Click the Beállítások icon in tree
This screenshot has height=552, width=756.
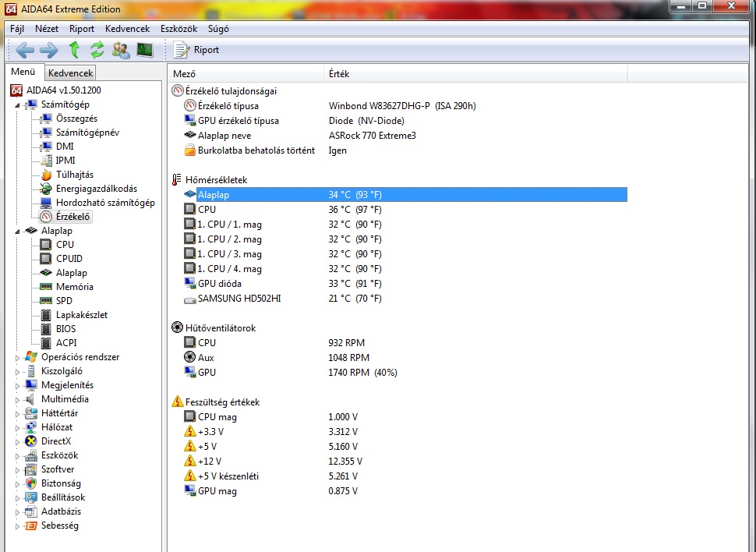click(x=31, y=497)
